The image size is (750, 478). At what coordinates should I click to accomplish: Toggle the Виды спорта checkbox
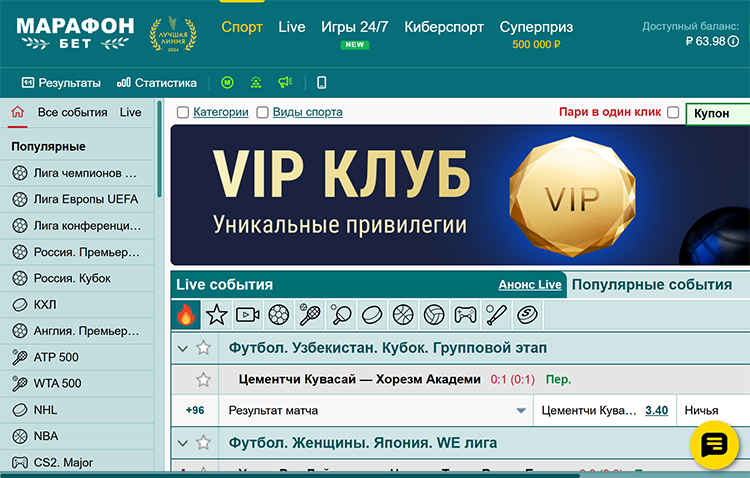tap(262, 112)
